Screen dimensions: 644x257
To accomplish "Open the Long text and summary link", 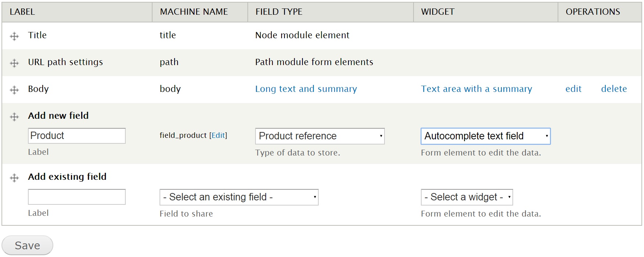I will click(x=306, y=89).
